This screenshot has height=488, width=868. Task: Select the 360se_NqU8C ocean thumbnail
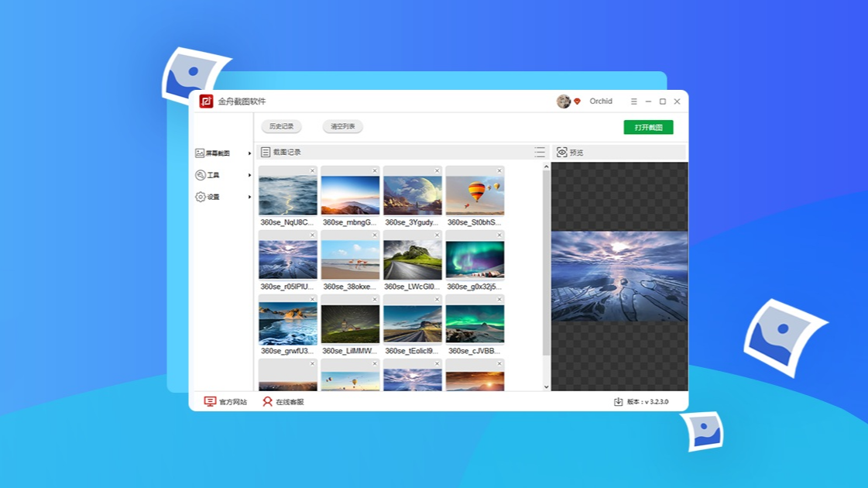pos(288,194)
